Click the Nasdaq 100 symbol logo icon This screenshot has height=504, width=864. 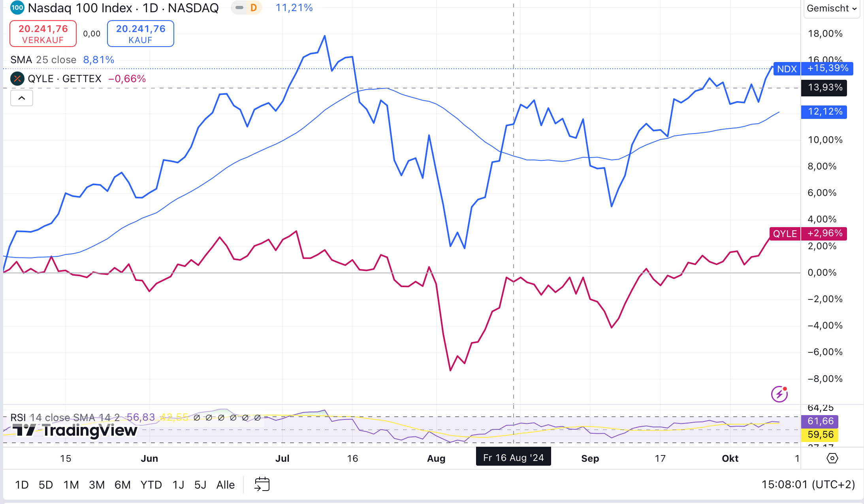pyautogui.click(x=17, y=8)
